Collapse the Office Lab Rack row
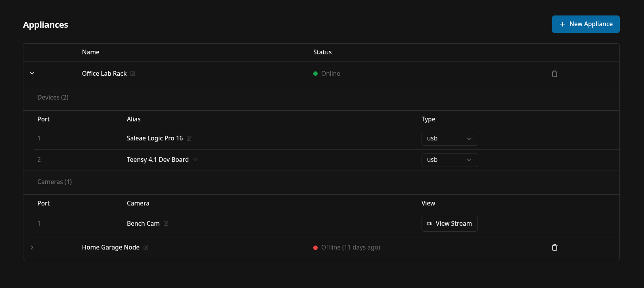 32,73
